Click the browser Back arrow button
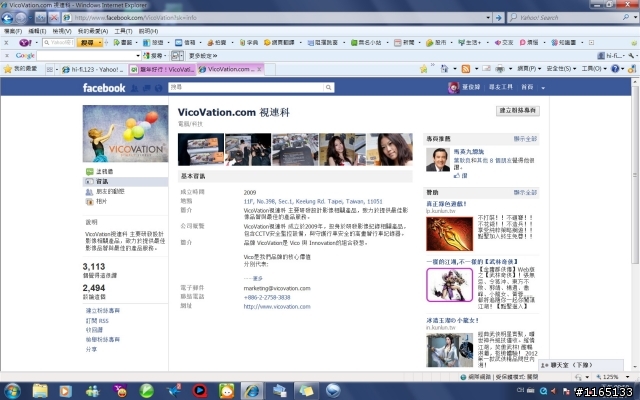Screen dimensions: 640x400 point(7,18)
